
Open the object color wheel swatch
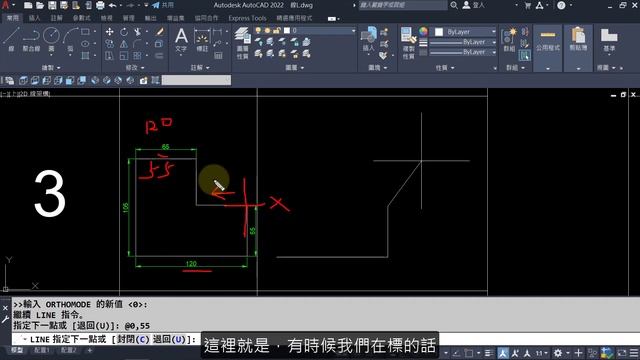tap(423, 31)
